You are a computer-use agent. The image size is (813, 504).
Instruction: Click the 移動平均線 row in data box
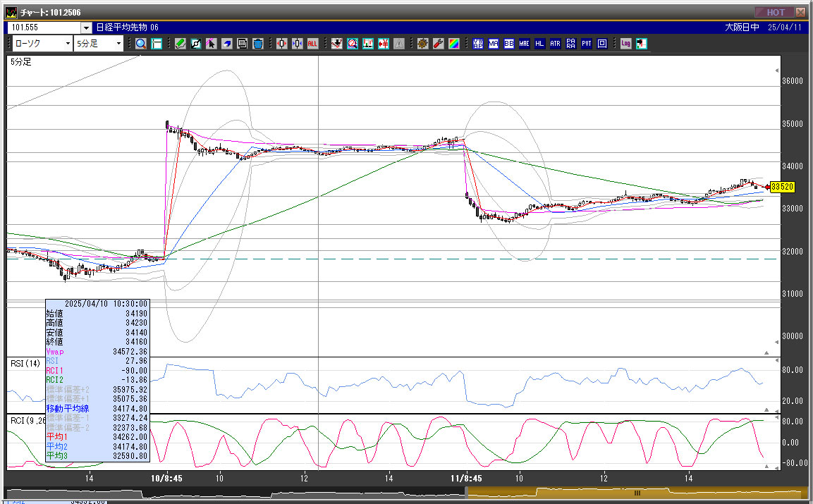(x=97, y=409)
